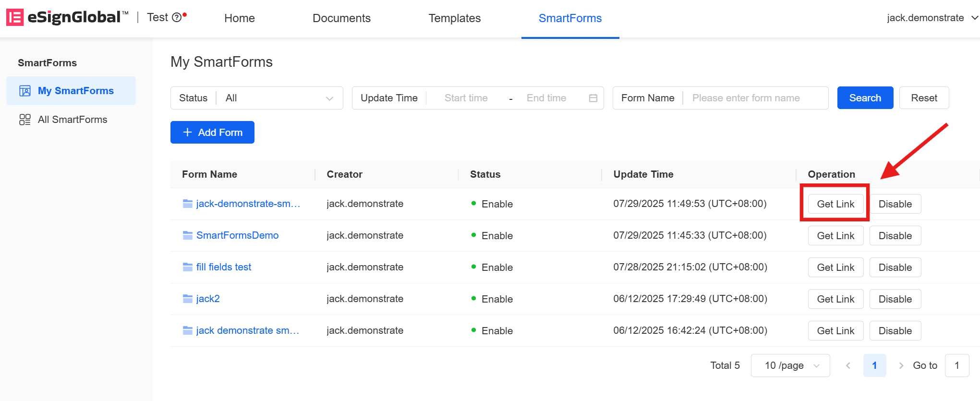
Task: Get Link for SmartFormsDemo
Action: (835, 236)
